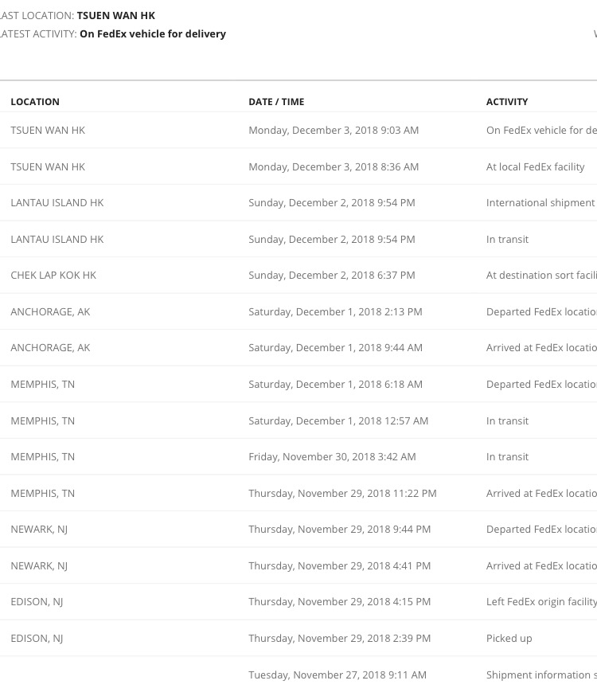Click 'At local FedEx facility' activity
597x700 pixels.
click(x=535, y=167)
